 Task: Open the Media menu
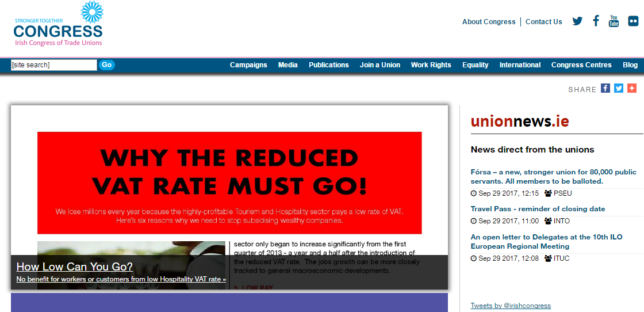[288, 65]
